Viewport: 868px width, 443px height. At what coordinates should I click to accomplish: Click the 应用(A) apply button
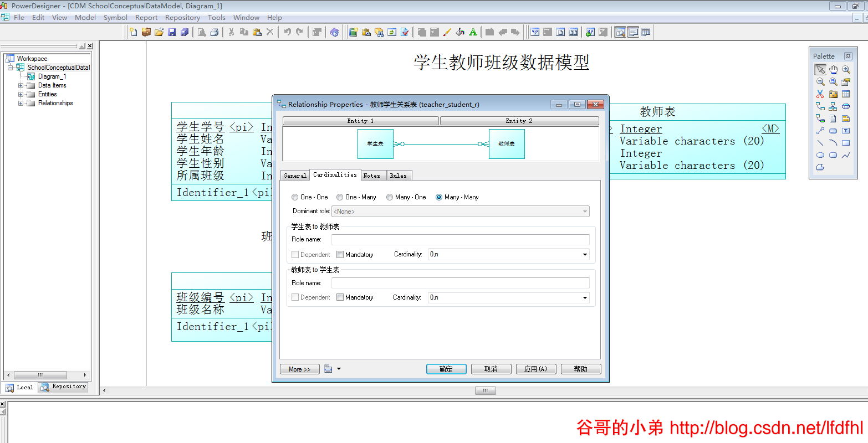536,369
